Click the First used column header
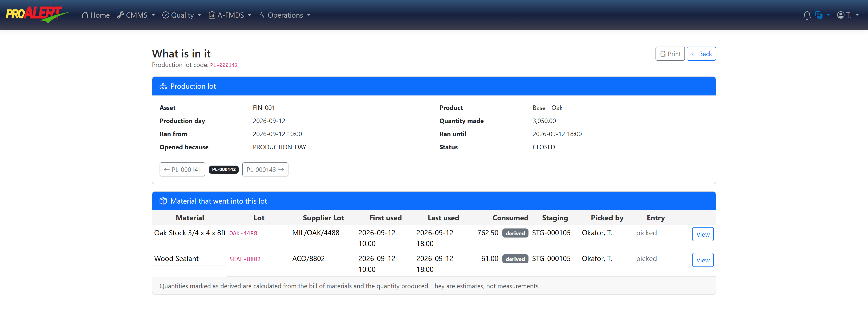The height and width of the screenshot is (309, 868). [x=385, y=218]
